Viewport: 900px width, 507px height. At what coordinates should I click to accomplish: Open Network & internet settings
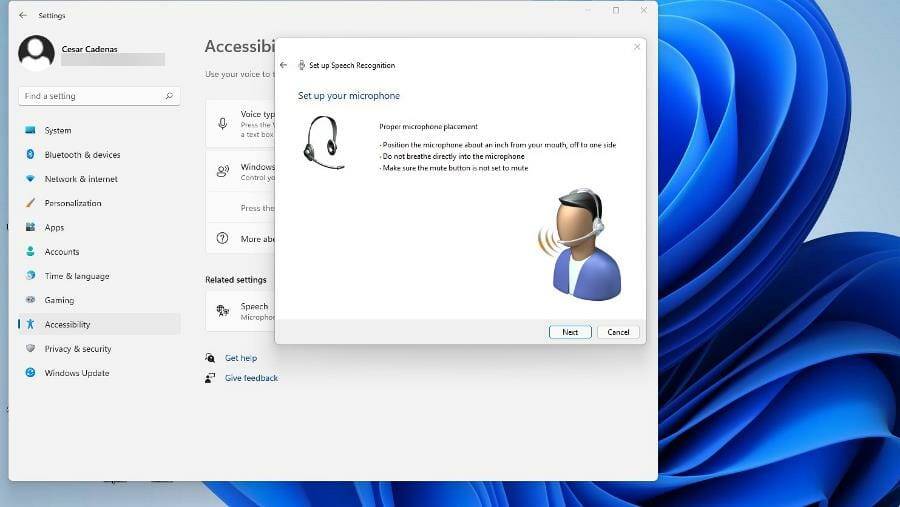tap(99, 179)
